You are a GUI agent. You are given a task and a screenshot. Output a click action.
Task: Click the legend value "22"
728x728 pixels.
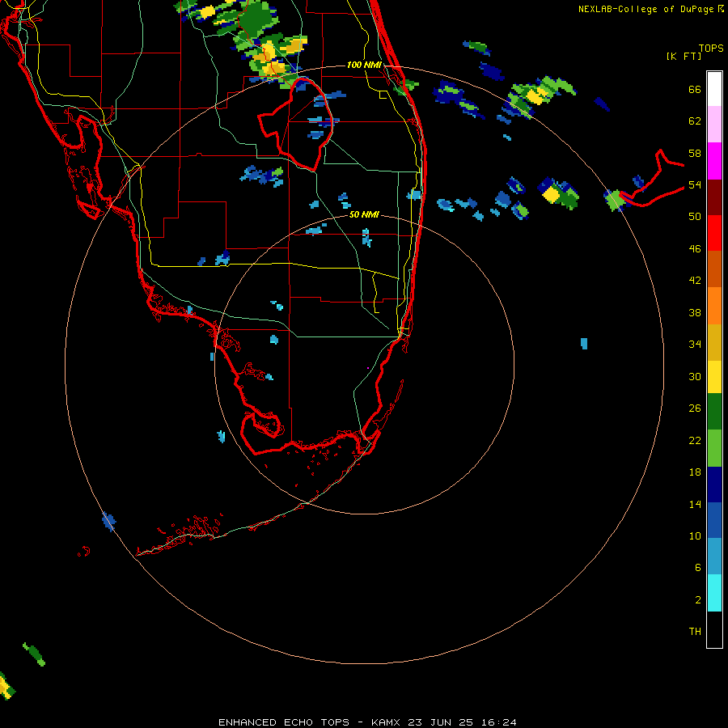[695, 440]
